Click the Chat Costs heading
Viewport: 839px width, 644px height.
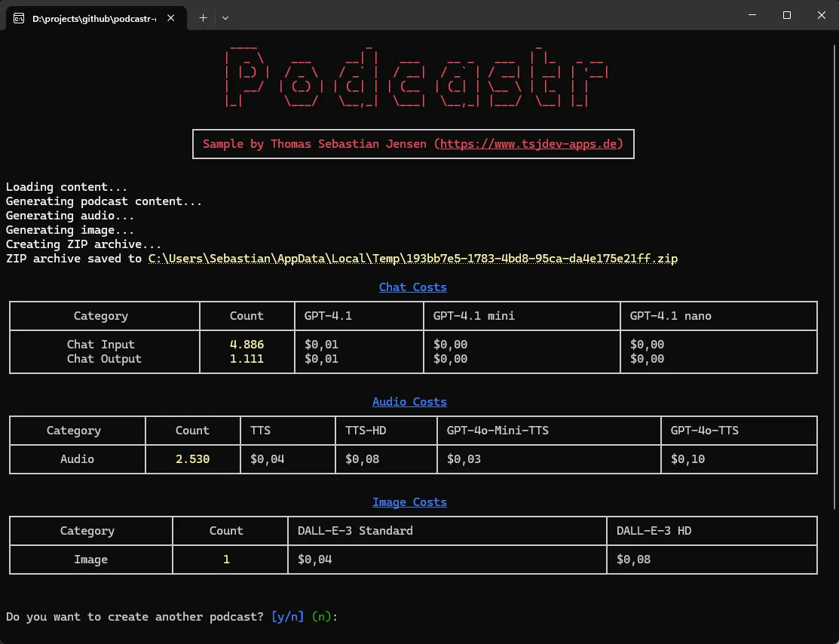(x=412, y=287)
